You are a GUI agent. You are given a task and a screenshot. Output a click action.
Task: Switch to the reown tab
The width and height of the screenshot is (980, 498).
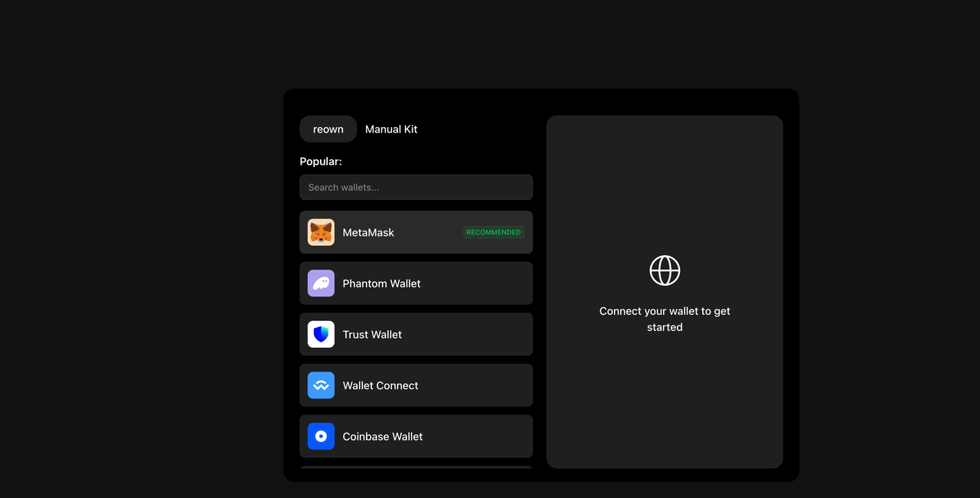pos(328,129)
